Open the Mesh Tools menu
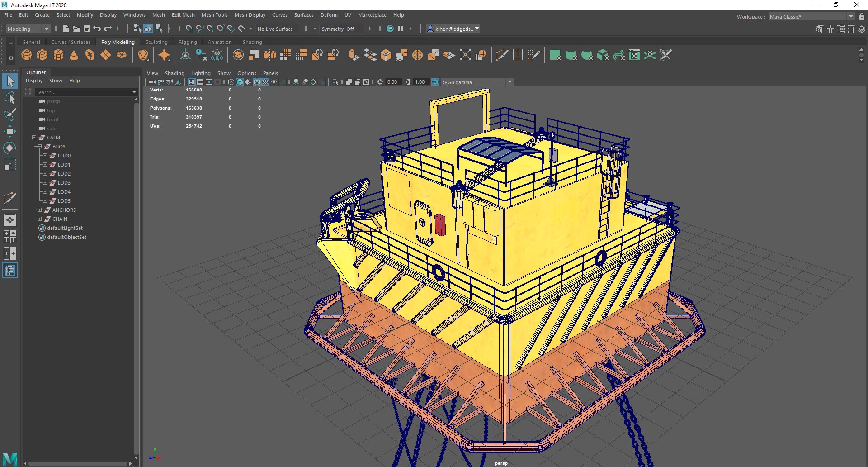 (x=214, y=15)
